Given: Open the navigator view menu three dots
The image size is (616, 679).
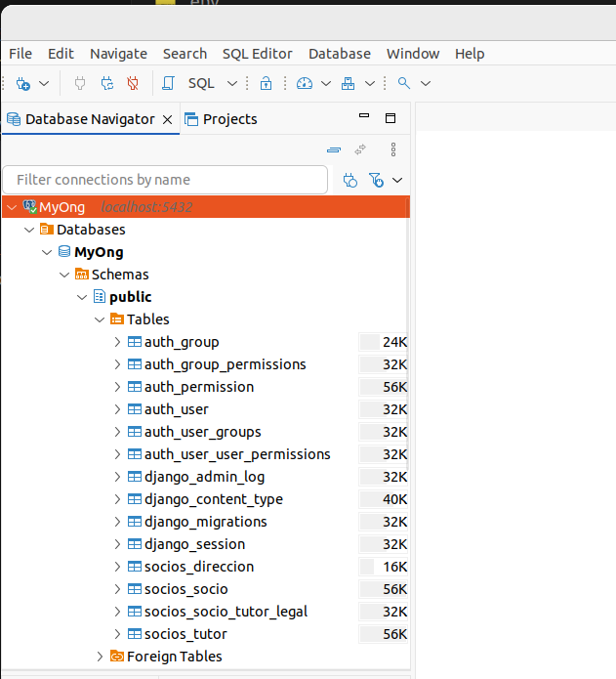Looking at the screenshot, I should click(392, 149).
